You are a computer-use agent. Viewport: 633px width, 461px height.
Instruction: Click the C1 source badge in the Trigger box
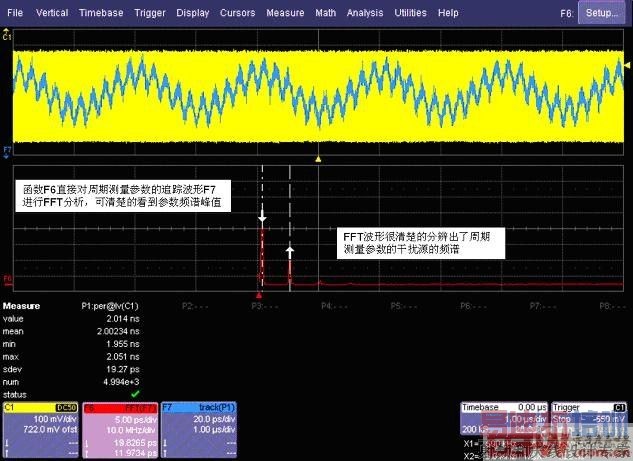(620, 408)
